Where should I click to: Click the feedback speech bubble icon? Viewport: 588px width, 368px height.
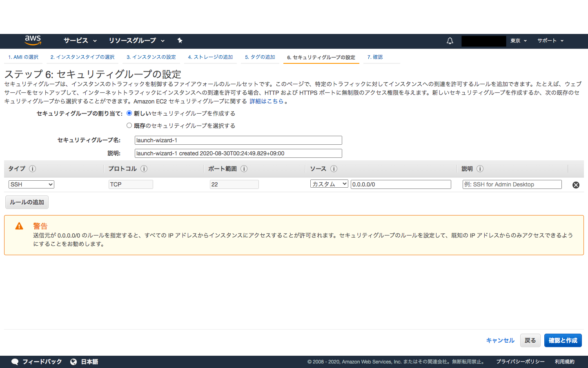tap(15, 361)
